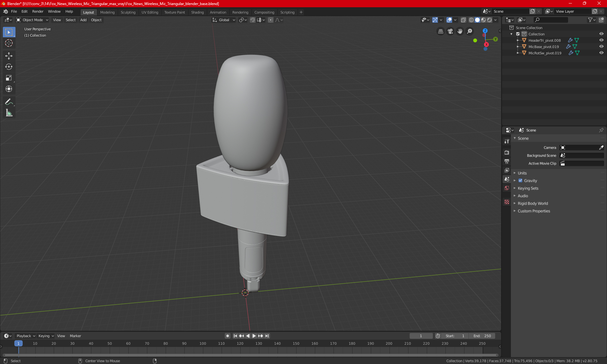Open the Add menu in viewport header
The image size is (607, 364).
pos(83,20)
